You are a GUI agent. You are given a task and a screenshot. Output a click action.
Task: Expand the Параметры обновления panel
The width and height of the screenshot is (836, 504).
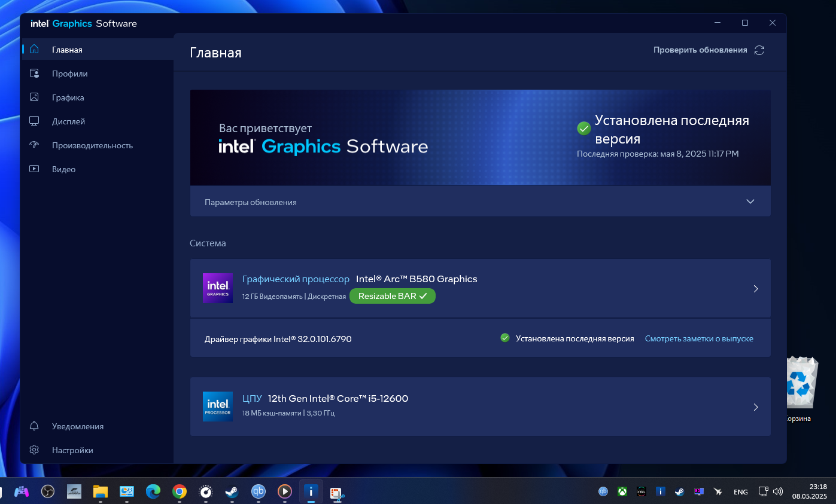[480, 201]
